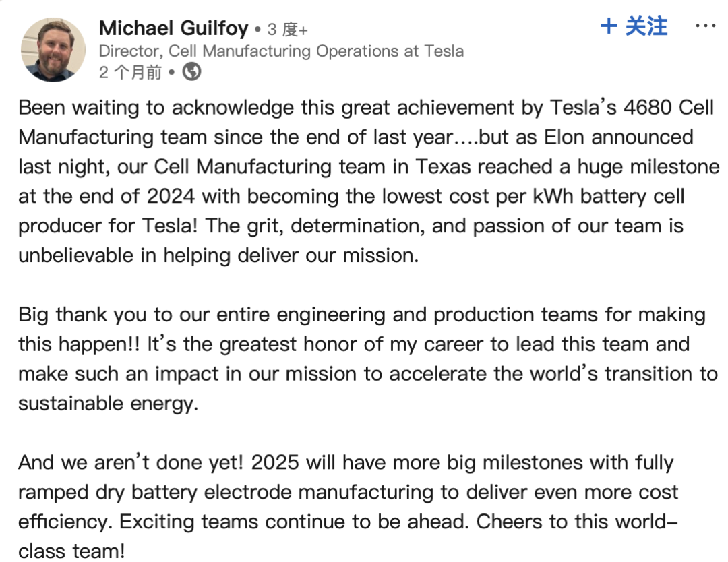Click the "2 个月前" post timestamp
Viewport: 728px width, 562px height.
coord(131,72)
